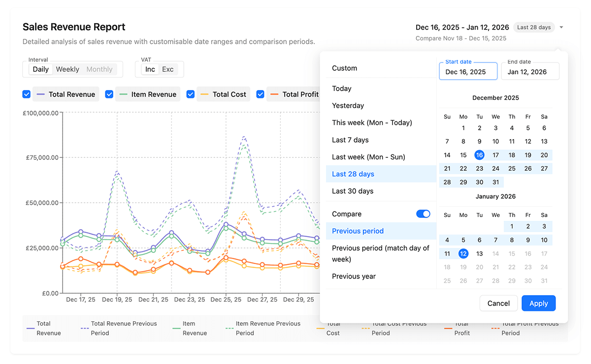
Task: Switch interval to Weekly
Action: (67, 69)
